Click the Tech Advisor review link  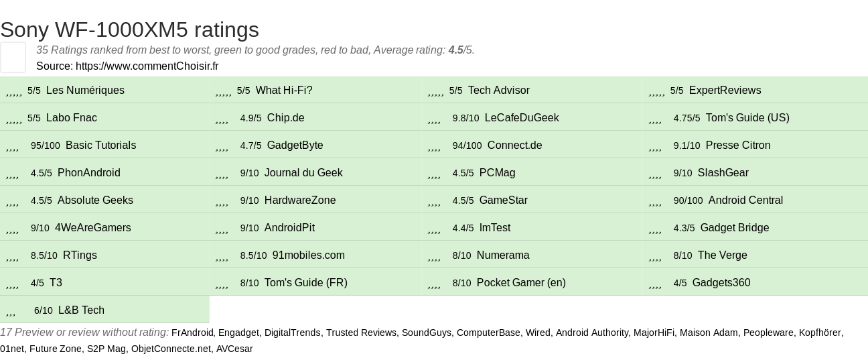(x=498, y=91)
